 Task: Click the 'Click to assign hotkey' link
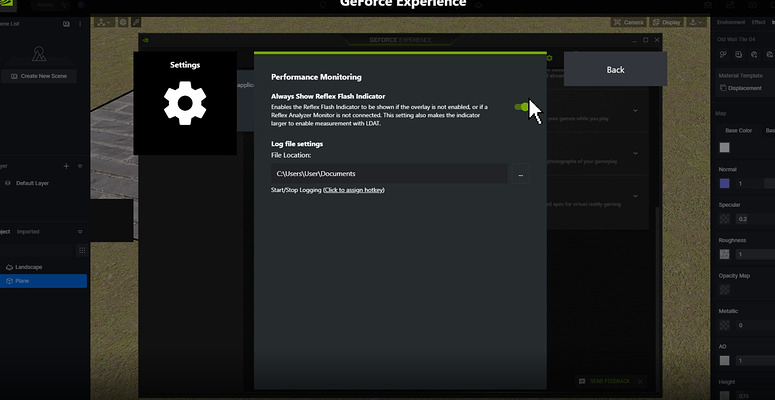pos(353,190)
